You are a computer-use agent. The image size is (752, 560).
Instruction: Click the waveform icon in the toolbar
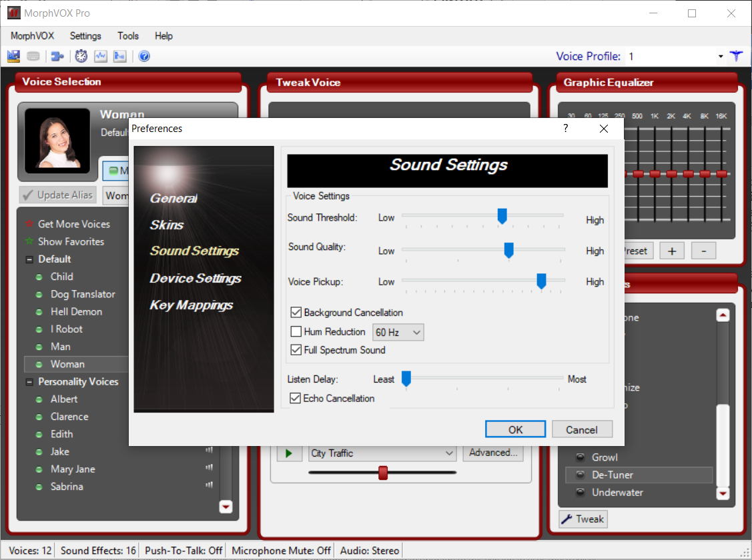(100, 57)
